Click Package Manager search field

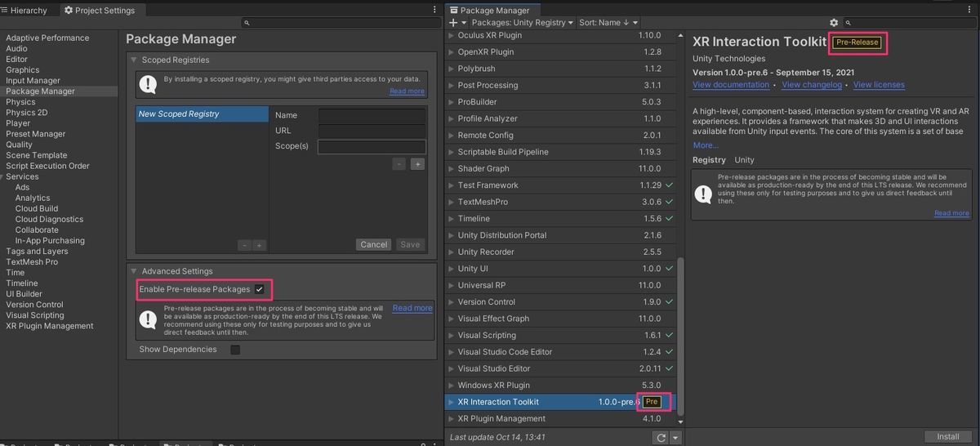click(908, 23)
